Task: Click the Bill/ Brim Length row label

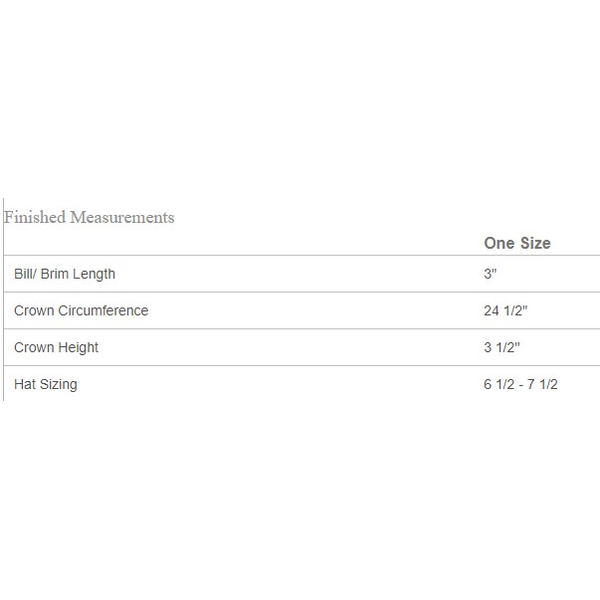Action: tap(64, 274)
